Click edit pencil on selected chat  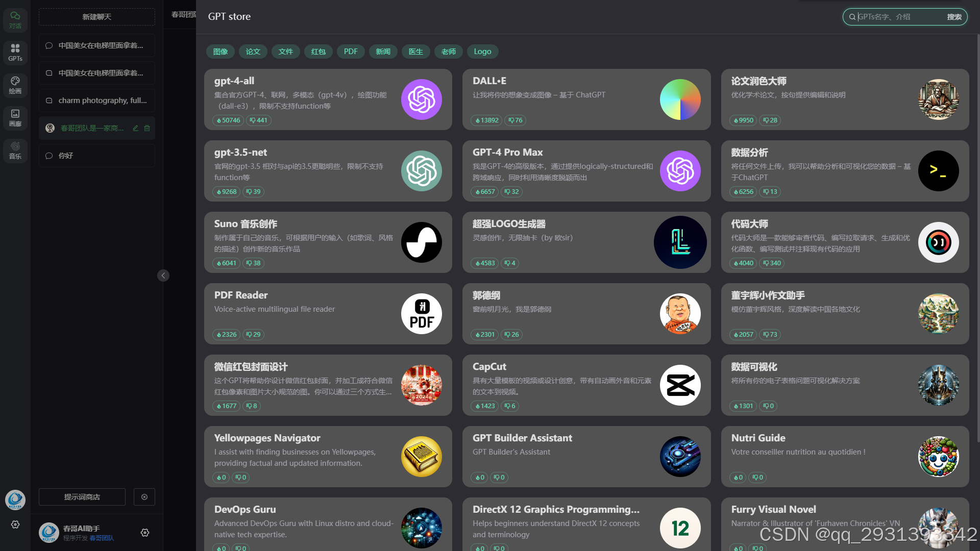135,128
